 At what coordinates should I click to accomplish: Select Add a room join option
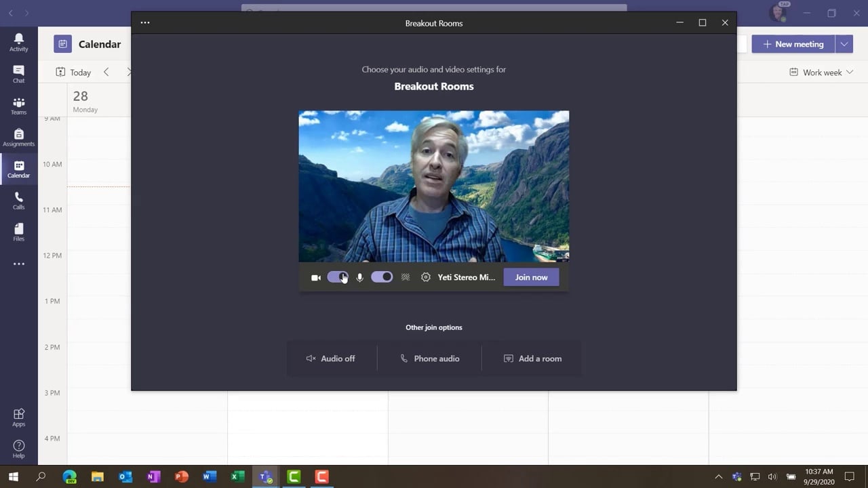[x=532, y=359]
